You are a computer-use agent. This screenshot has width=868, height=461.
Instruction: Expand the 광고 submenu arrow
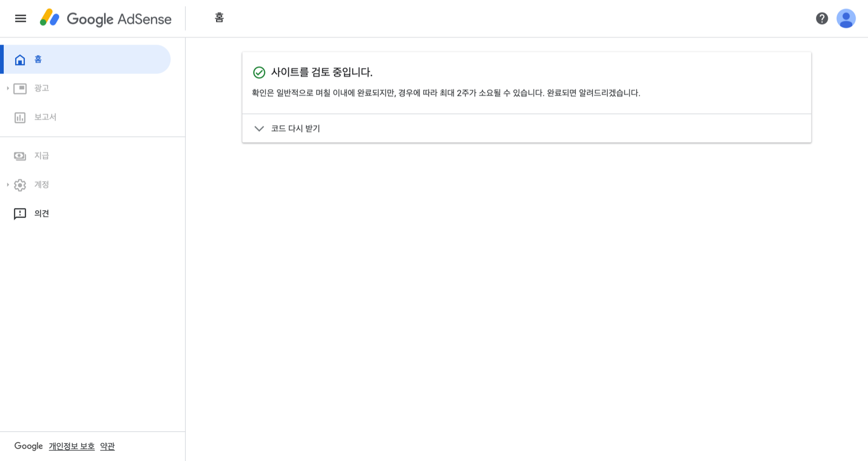[x=8, y=88]
